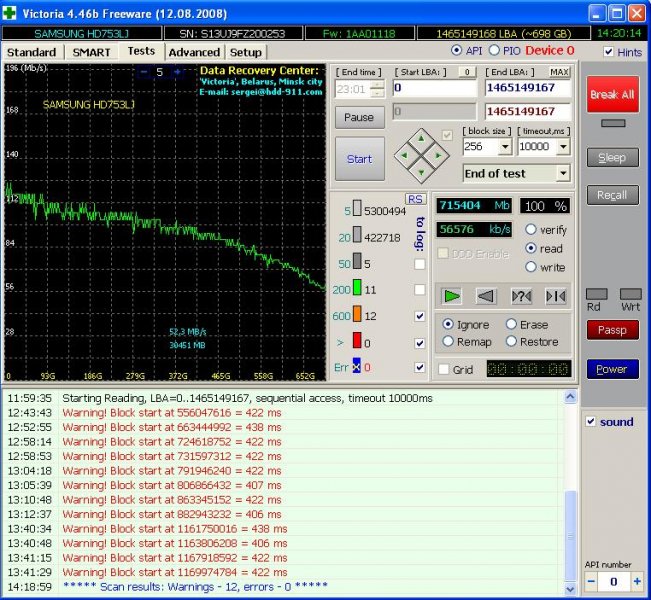The width and height of the screenshot is (651, 600).
Task: Select the reverse scan direction icon
Action: point(486,296)
